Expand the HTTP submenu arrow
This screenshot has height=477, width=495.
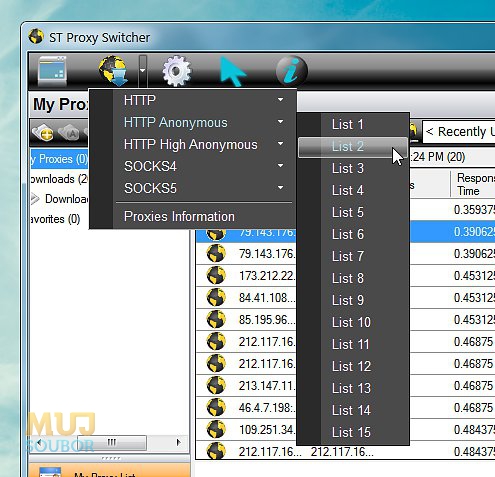pyautogui.click(x=280, y=100)
